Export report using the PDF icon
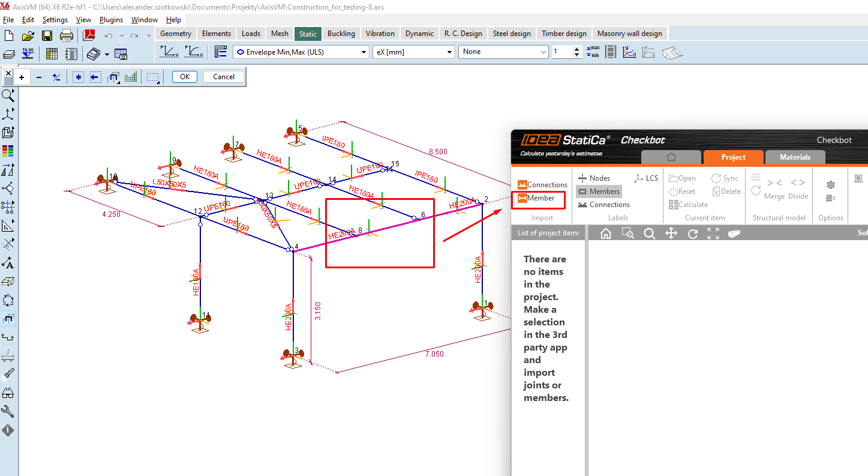 (x=88, y=35)
